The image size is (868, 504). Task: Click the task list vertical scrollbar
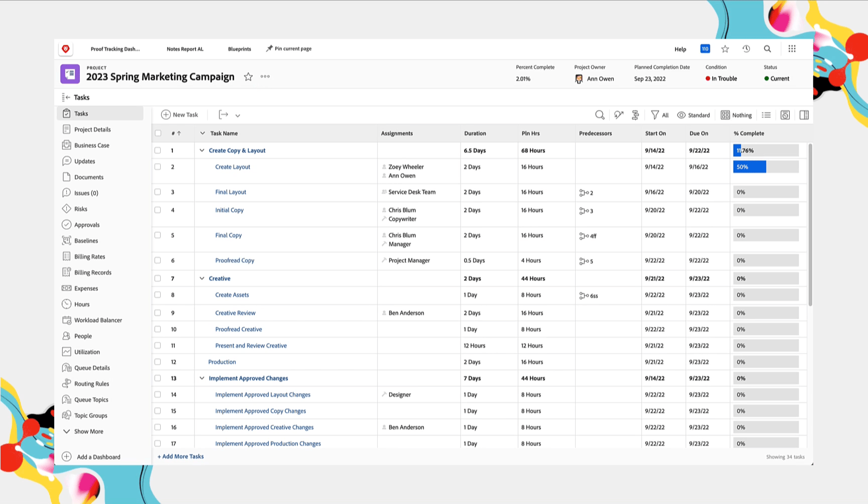click(x=810, y=224)
